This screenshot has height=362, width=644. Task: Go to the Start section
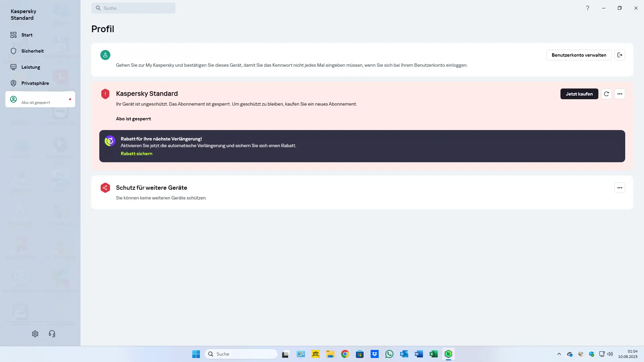coord(27,35)
